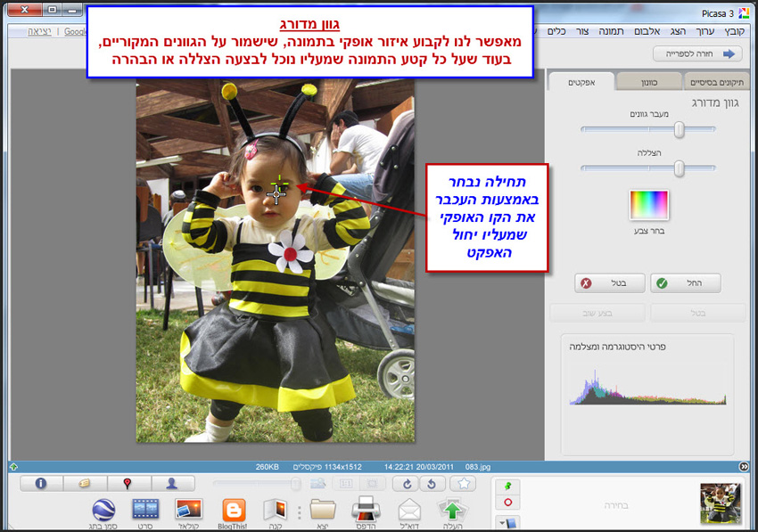The image size is (758, 532).
Task: Switch to the Basic Fixes (תיקונים בסיסיים) tab
Action: tap(717, 82)
